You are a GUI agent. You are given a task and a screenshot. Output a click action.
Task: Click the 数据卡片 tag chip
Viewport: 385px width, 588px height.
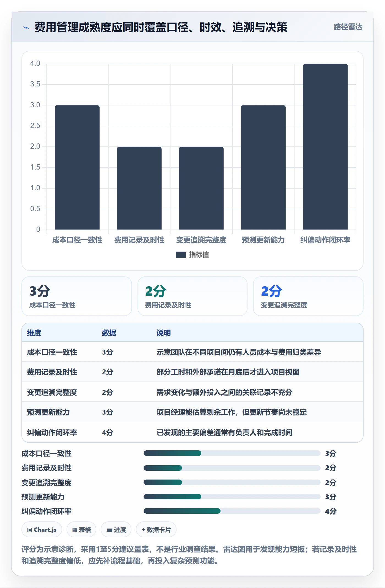point(156,530)
